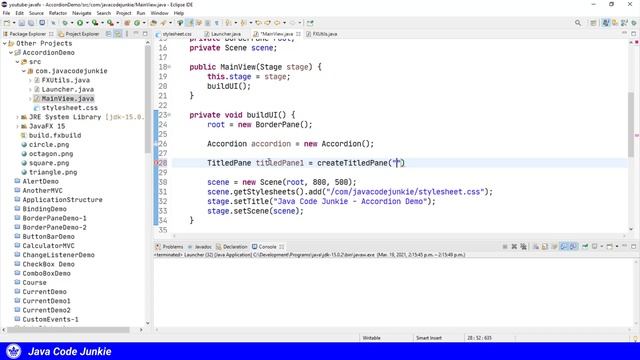Fold the MainView constructor at line 18
The image size is (640, 360).
tap(169, 67)
